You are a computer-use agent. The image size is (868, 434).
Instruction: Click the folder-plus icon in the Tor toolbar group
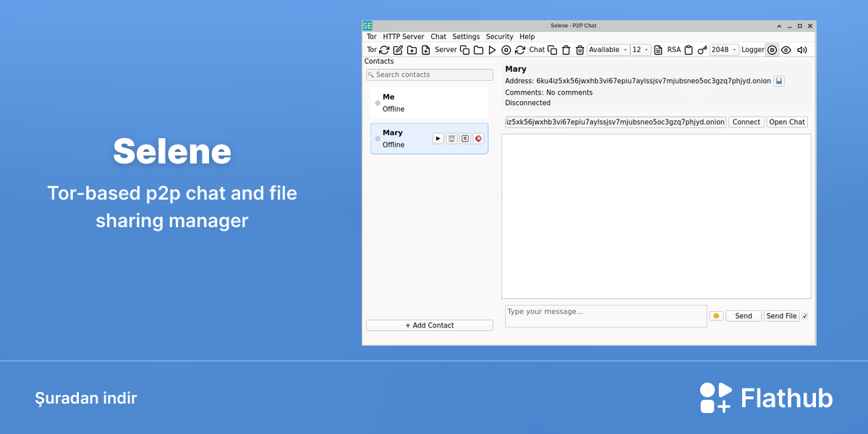(x=412, y=50)
